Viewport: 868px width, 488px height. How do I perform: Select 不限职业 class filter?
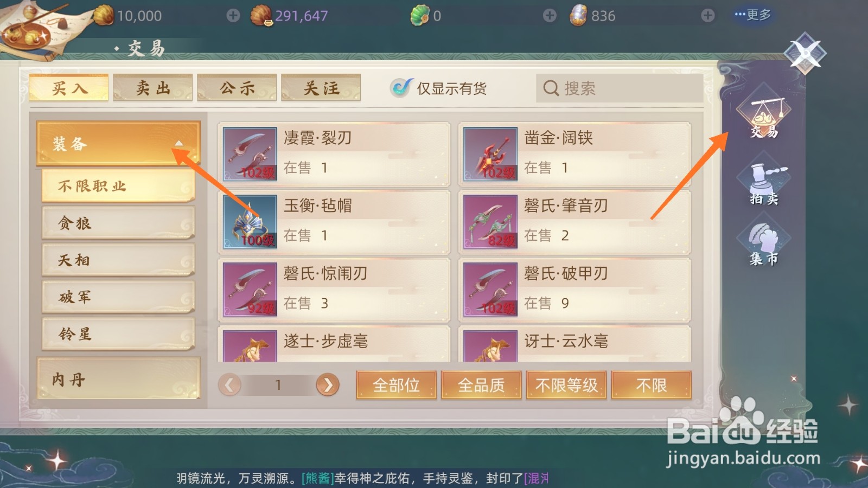point(118,186)
